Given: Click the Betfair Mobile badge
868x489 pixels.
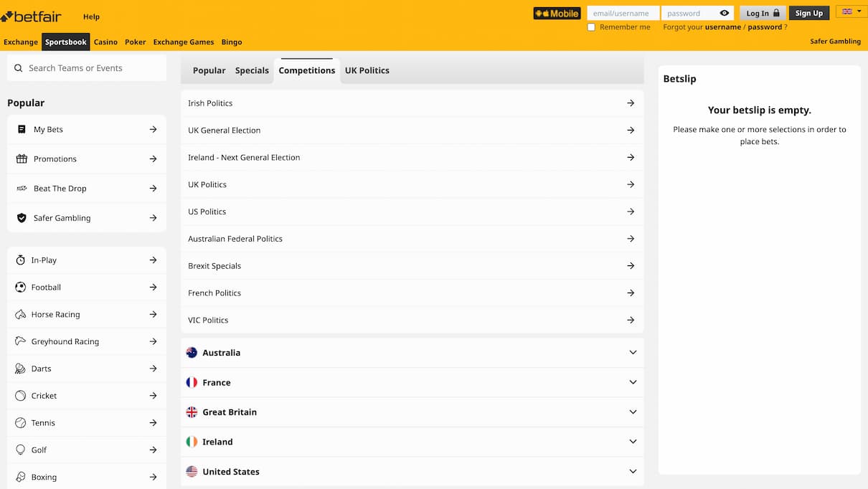Looking at the screenshot, I should 557,12.
